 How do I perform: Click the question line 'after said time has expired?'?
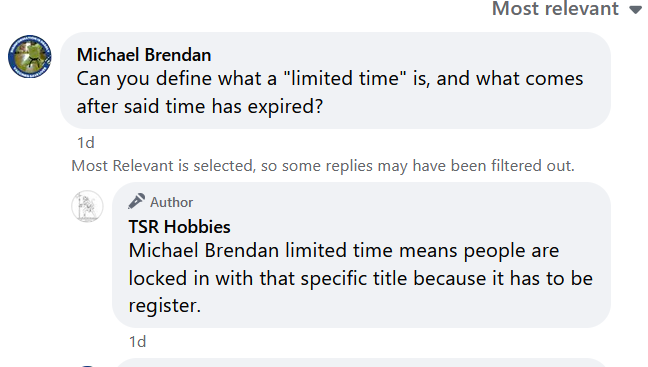click(200, 107)
